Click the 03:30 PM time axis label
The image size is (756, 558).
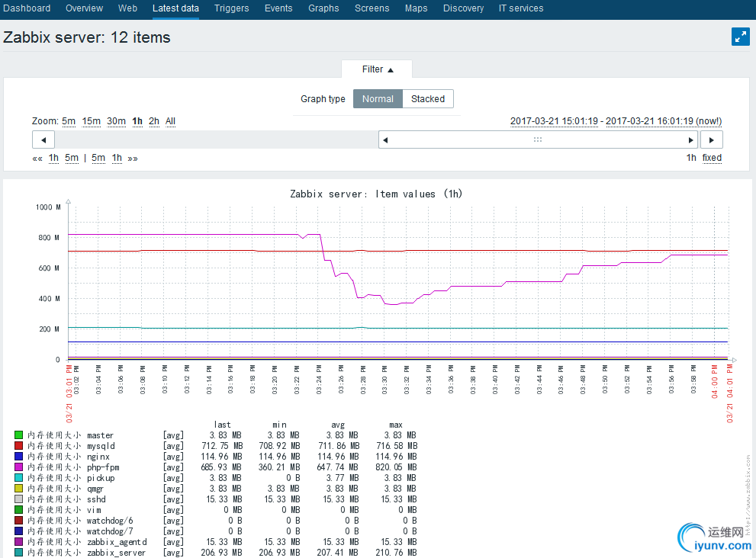[x=384, y=380]
